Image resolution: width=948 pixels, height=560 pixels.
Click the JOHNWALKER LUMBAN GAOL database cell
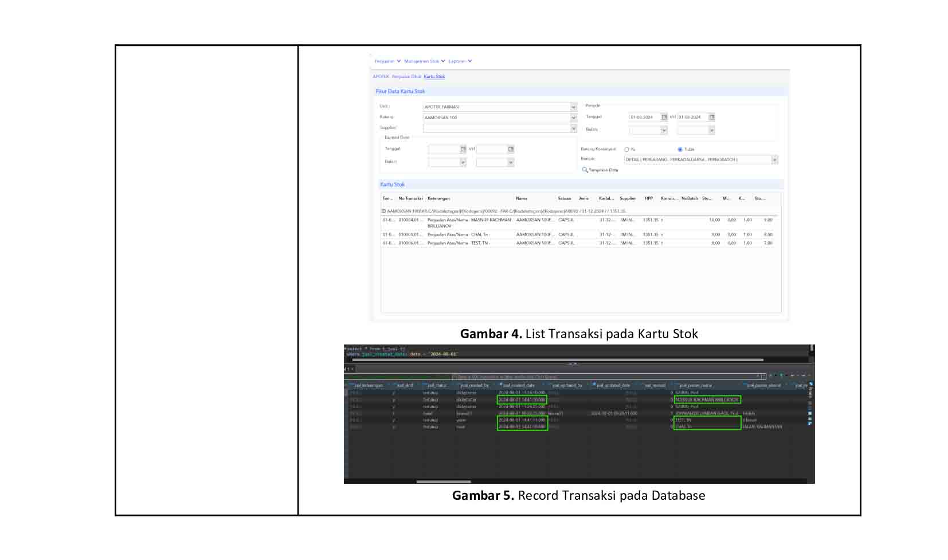point(707,413)
